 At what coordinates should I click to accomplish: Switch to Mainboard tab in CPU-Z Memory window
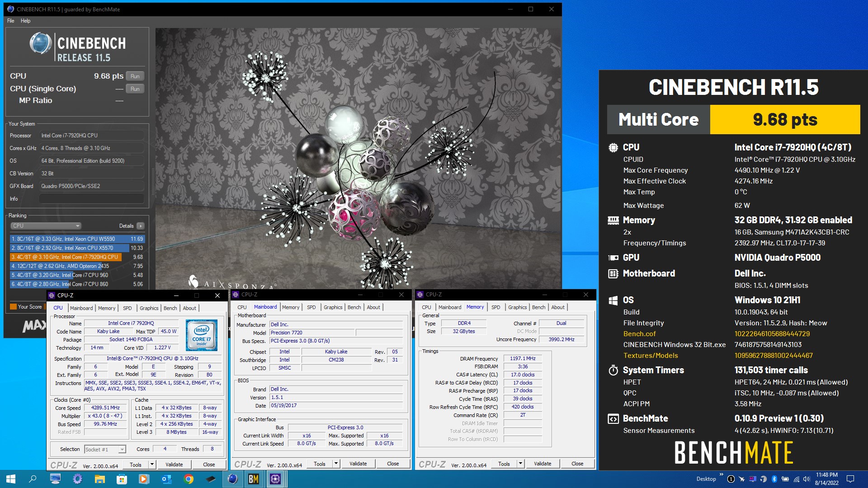click(450, 307)
